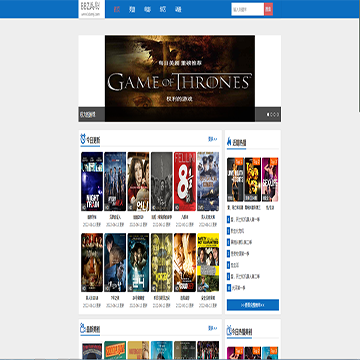The width and height of the screenshot is (360, 360).
Task: Open the More link in today's updates section
Action: coord(212,139)
